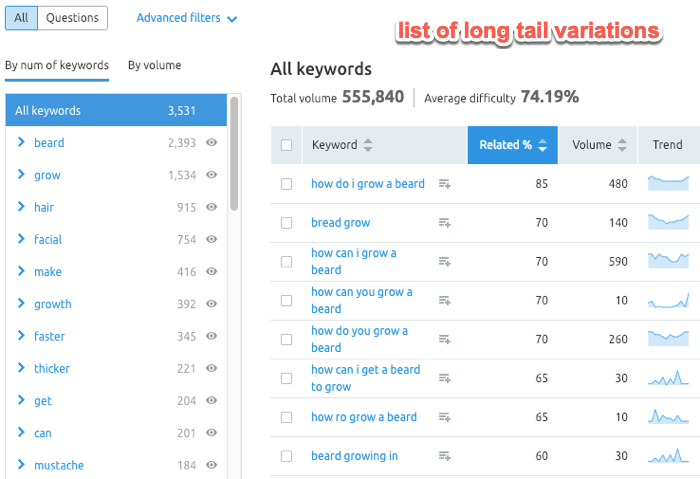This screenshot has width=700, height=479.
Task: Toggle eye icon for 'beard' group
Action: pyautogui.click(x=212, y=143)
